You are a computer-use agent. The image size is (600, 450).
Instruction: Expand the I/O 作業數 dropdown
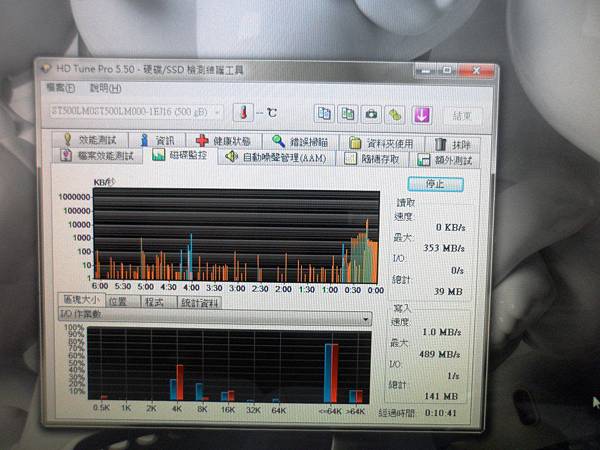pyautogui.click(x=215, y=316)
